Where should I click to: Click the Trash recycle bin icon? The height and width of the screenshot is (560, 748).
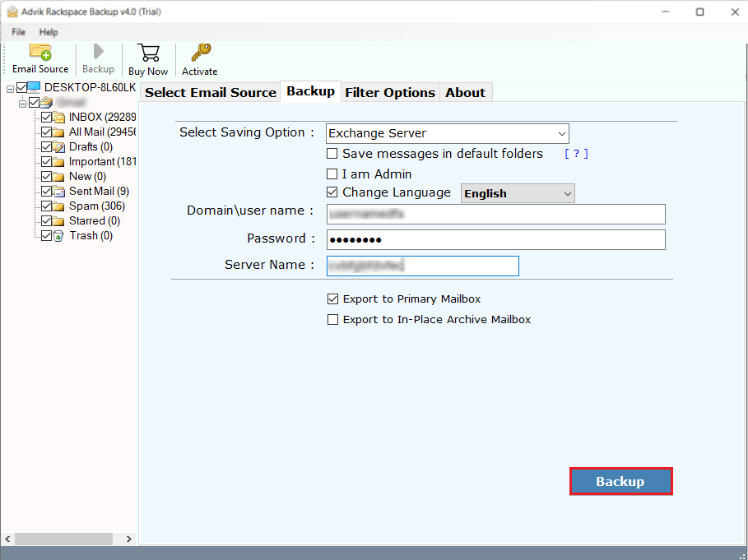58,236
